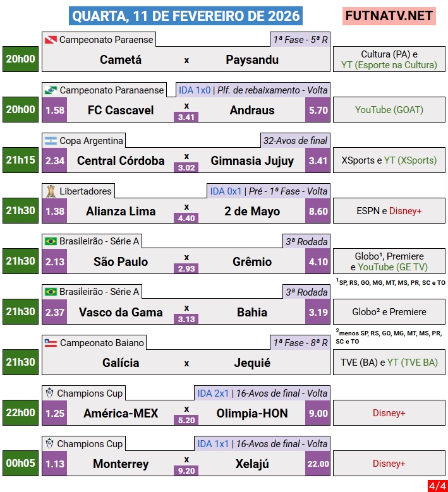Viewport: 448px width, 492px height.
Task: Open the YouTube (GOAT) broadcast link
Action: (389, 110)
